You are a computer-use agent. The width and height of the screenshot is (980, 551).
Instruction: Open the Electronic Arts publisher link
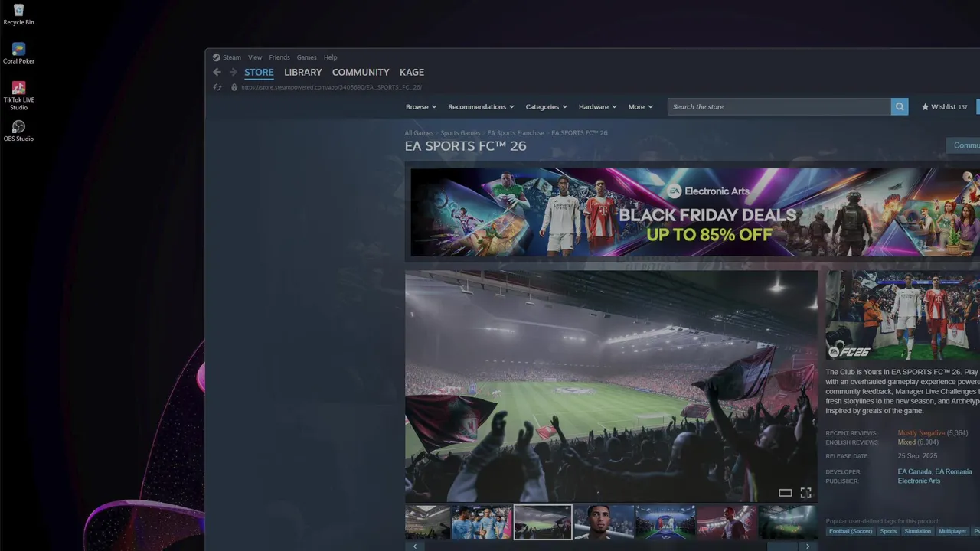pyautogui.click(x=919, y=481)
